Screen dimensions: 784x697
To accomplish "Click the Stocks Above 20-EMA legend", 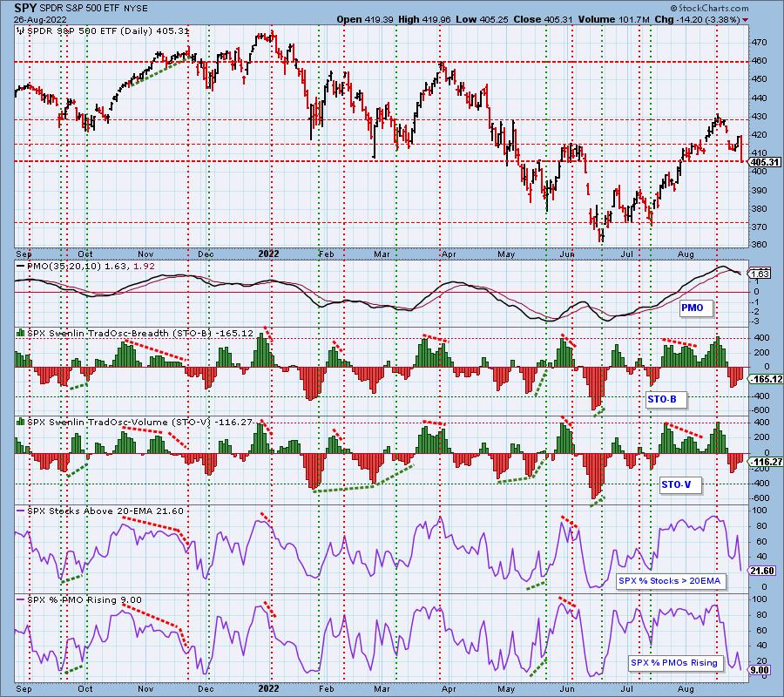I will [x=100, y=511].
